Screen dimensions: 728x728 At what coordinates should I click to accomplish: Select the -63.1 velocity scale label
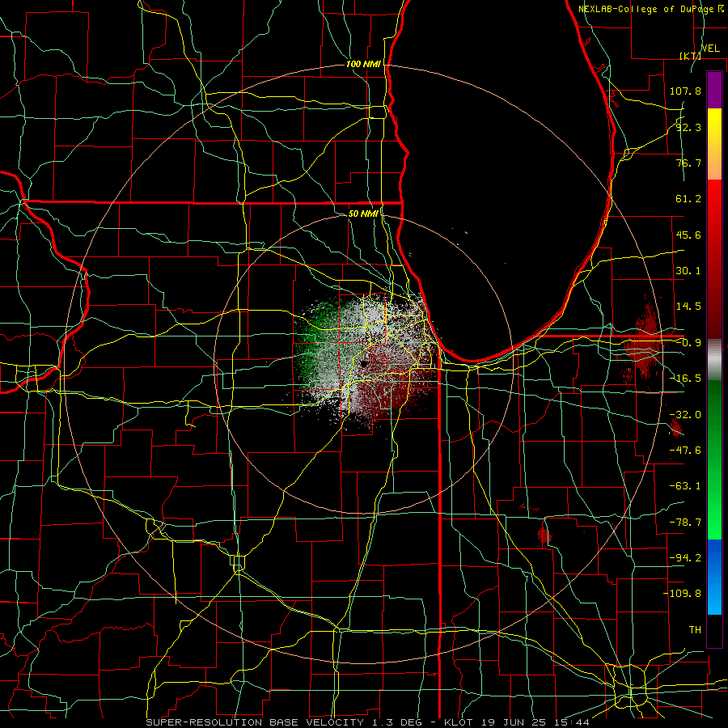tap(685, 486)
